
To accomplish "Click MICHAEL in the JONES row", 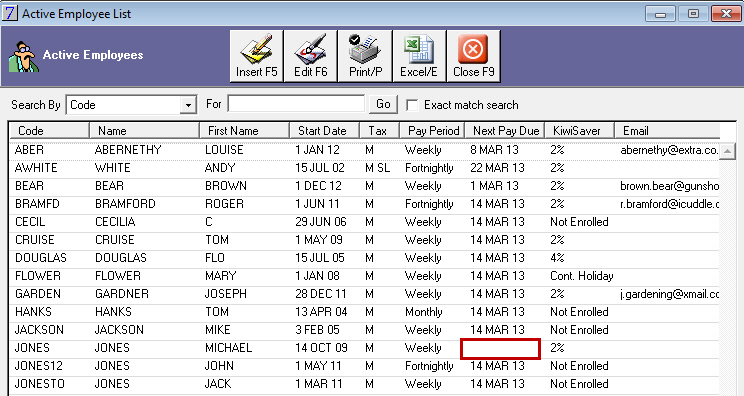I will 229,348.
